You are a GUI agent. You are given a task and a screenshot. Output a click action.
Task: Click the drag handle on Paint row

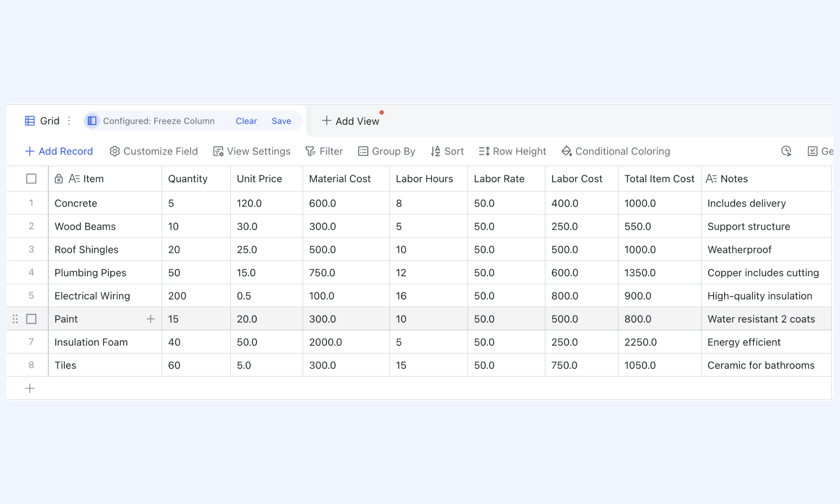pos(15,319)
